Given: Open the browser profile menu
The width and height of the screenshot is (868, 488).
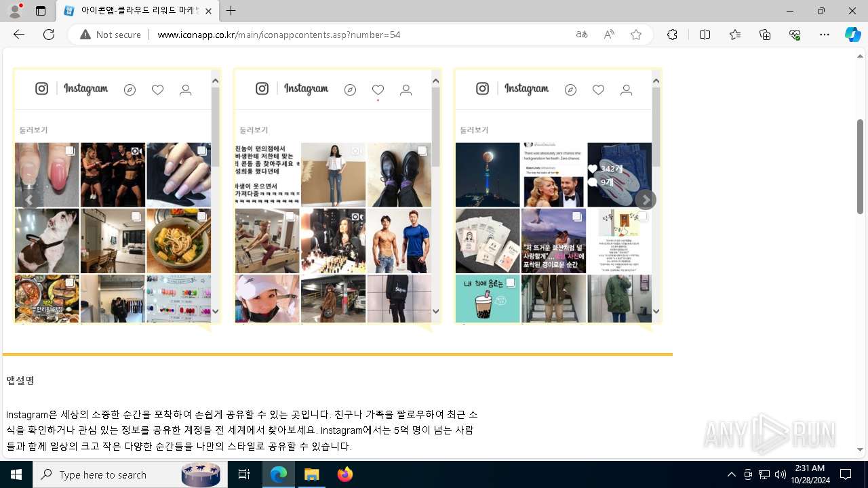Looking at the screenshot, I should (x=15, y=11).
